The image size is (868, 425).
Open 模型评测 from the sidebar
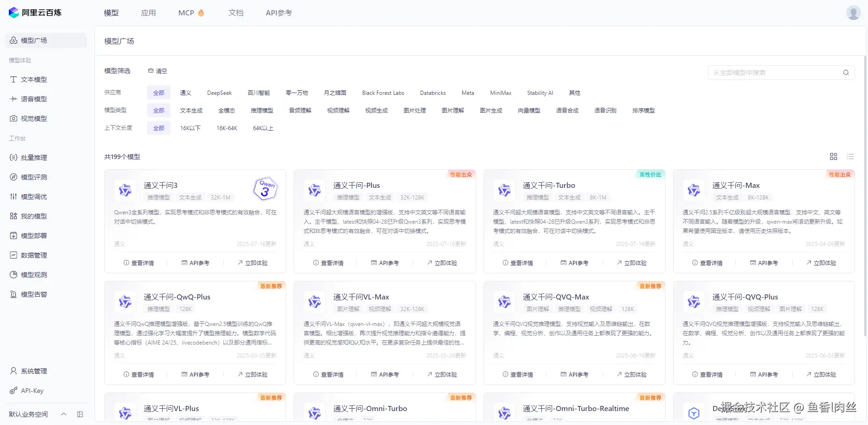pos(33,177)
